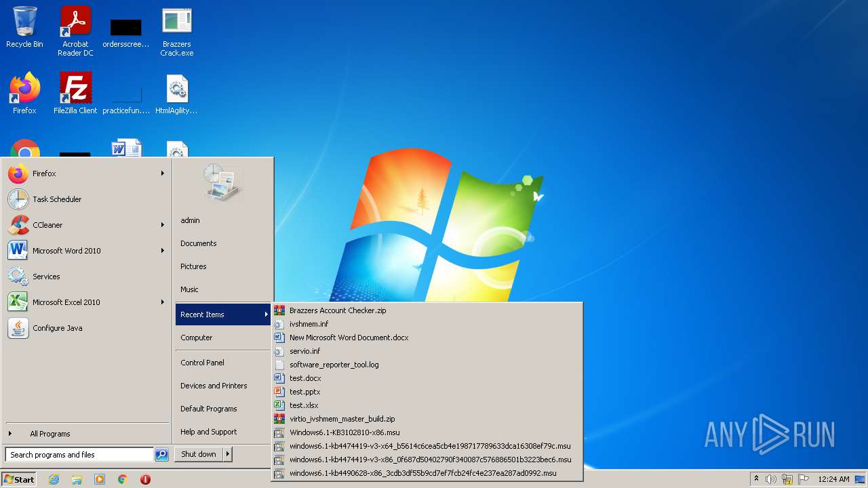Click the Shut down button
The image size is (868, 488).
(199, 454)
